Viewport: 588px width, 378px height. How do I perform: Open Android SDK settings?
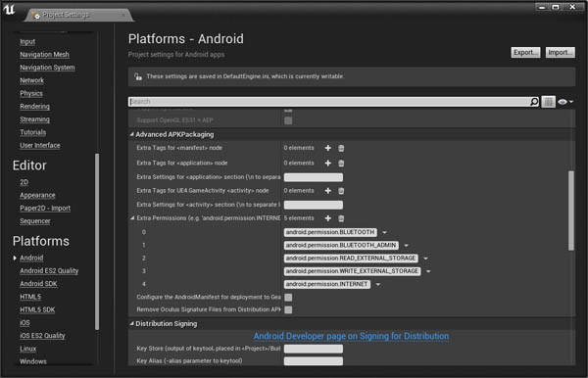coord(38,284)
